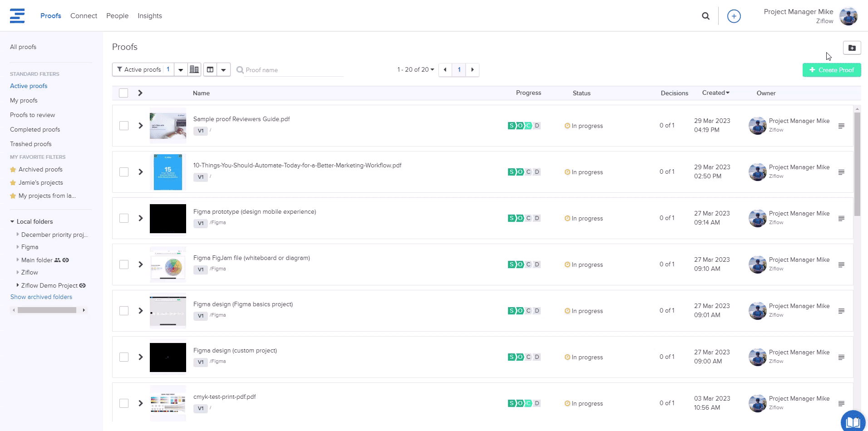Click the Ziflow logo icon
Screen dimensions: 868x431
pos(17,16)
